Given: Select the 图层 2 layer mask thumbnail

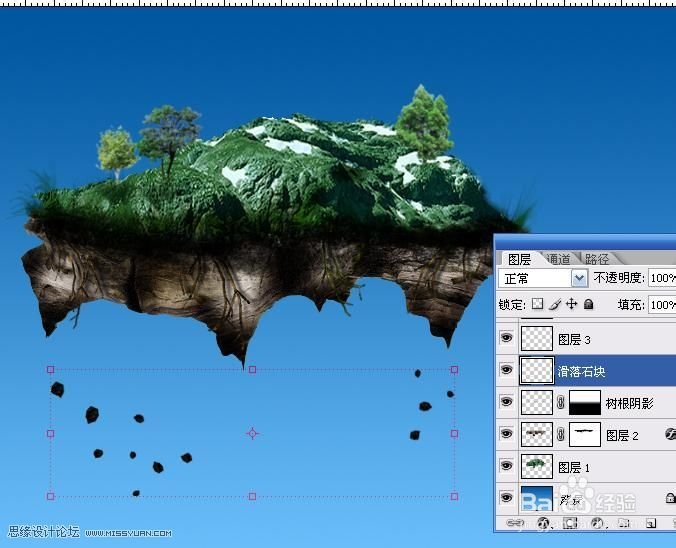Looking at the screenshot, I should tap(585, 434).
